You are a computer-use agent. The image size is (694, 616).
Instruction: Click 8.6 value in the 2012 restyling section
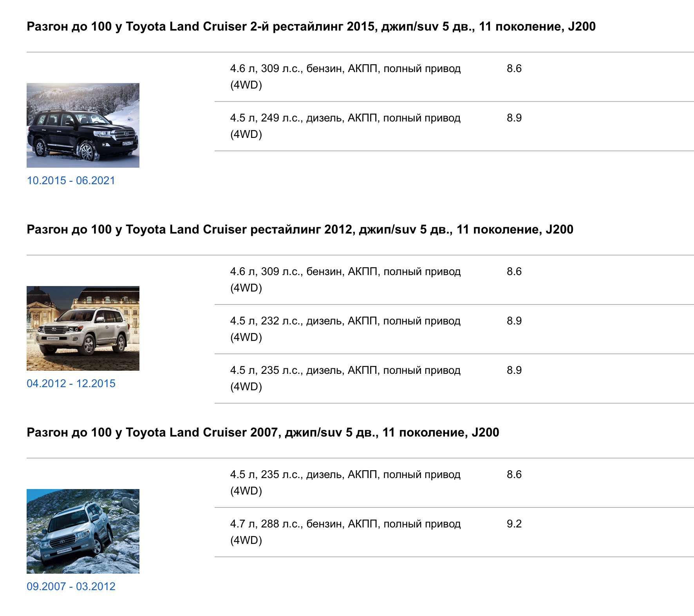(x=514, y=272)
